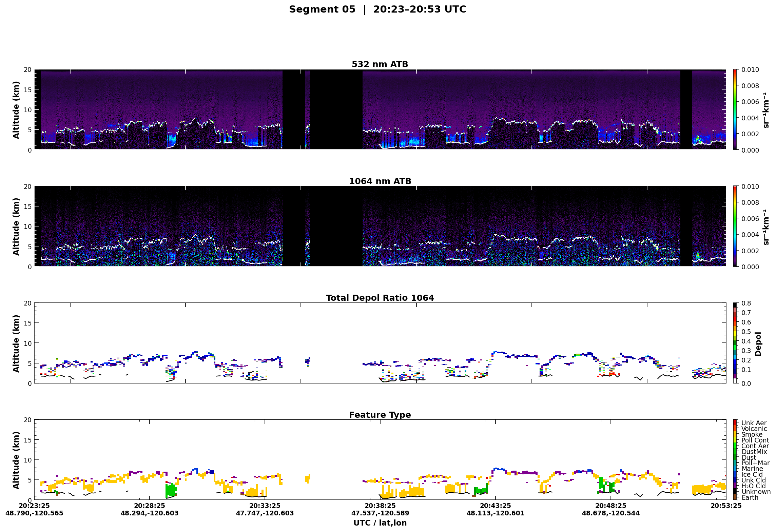Select the Total Depol Ratio 1064 title

click(380, 298)
